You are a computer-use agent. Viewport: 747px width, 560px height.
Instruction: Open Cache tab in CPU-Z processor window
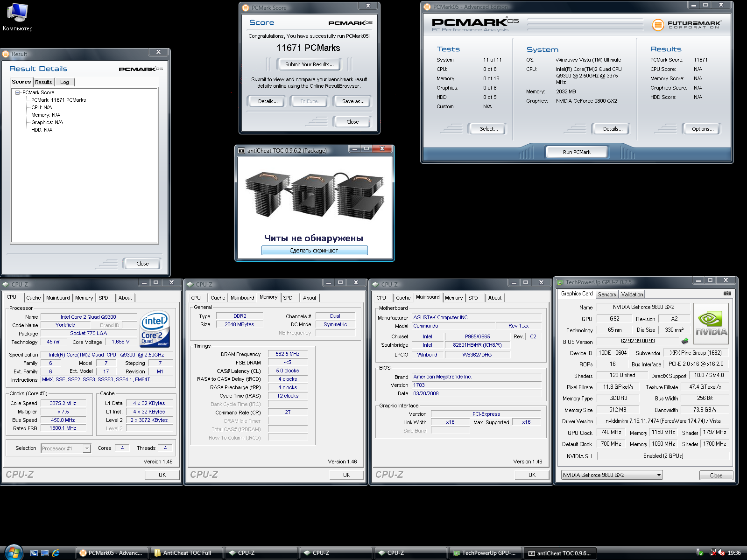(x=33, y=298)
